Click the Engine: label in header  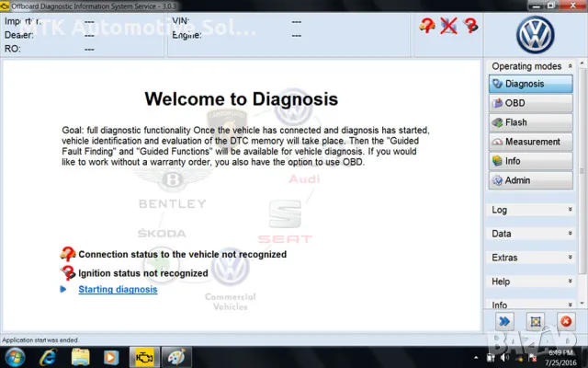click(x=187, y=35)
